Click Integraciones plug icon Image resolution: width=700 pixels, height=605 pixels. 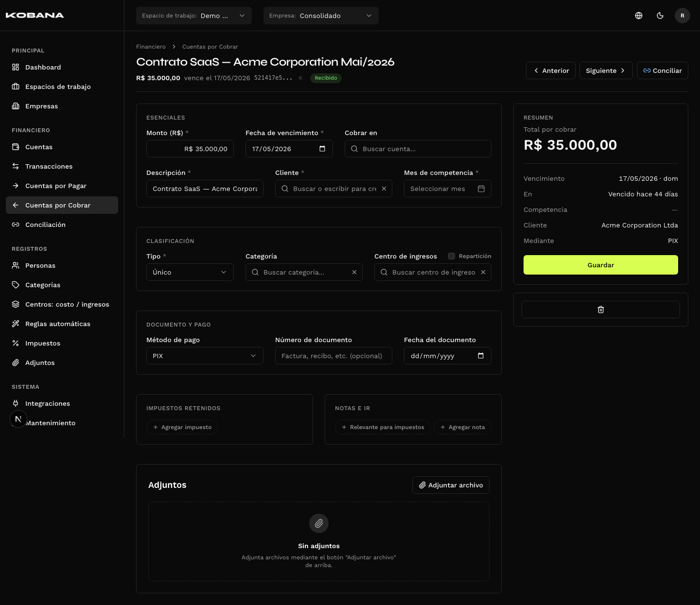pos(16,403)
